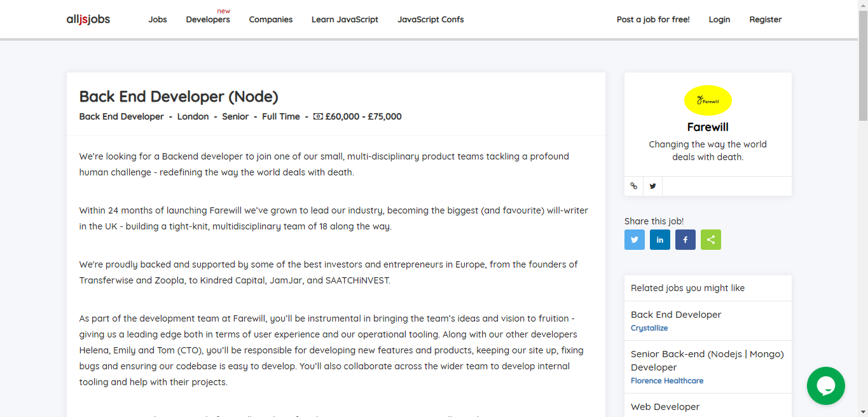The width and height of the screenshot is (868, 417).
Task: Share this job on Twitter
Action: coord(635,240)
